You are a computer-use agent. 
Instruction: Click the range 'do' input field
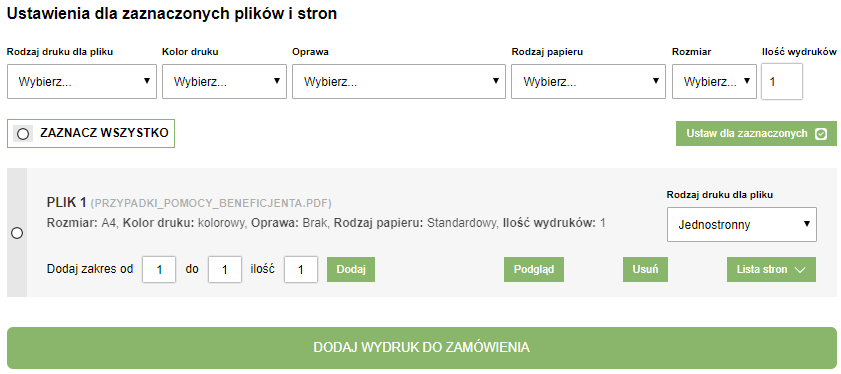click(x=225, y=269)
